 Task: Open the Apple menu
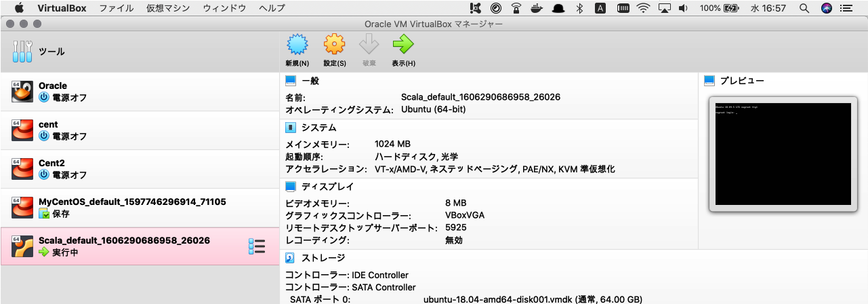pyautogui.click(x=19, y=8)
